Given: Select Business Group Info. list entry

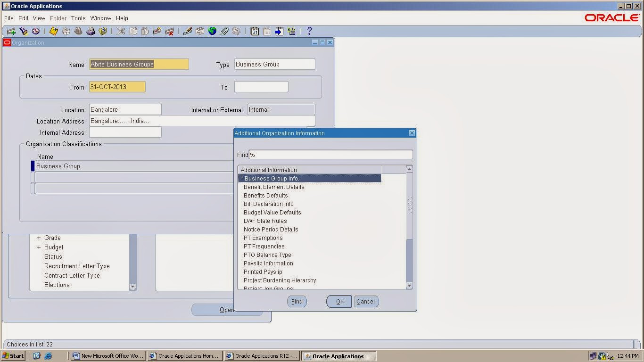Looking at the screenshot, I should (310, 179).
